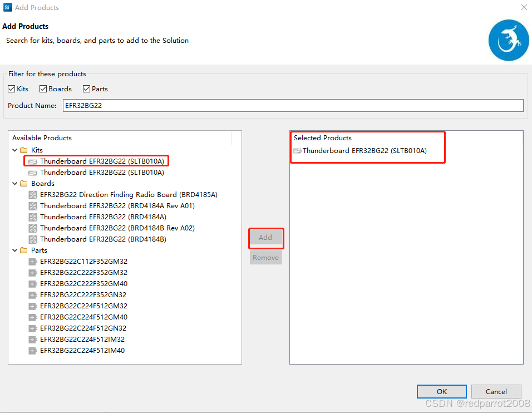Collapse the Boards tree node

15,184
